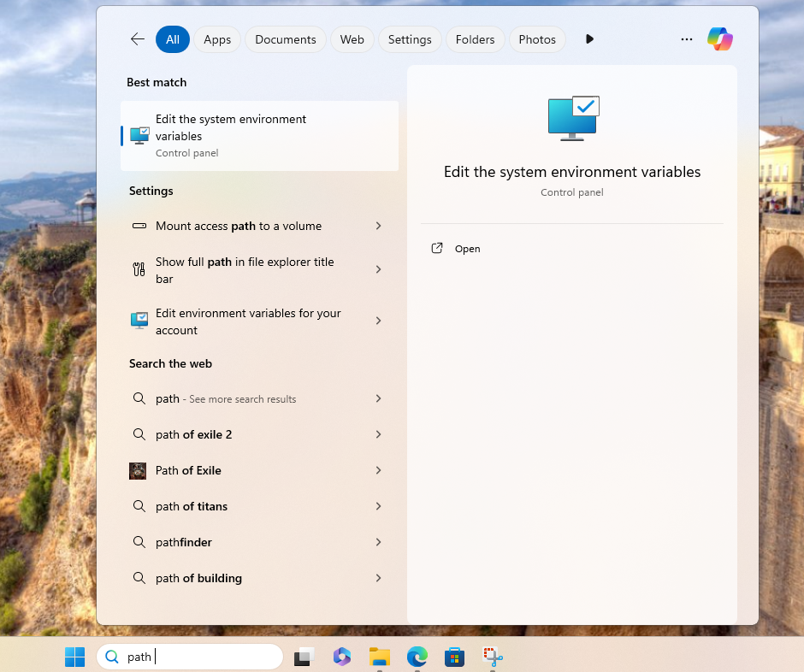Expand Edit environment variables for account chevron
This screenshot has height=672, width=804.
(378, 321)
